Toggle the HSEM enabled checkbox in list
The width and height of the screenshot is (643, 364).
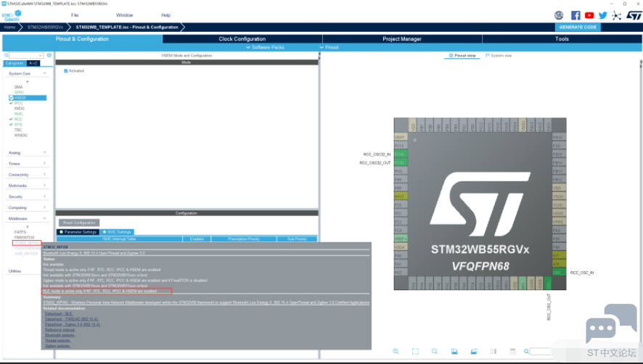coord(11,98)
